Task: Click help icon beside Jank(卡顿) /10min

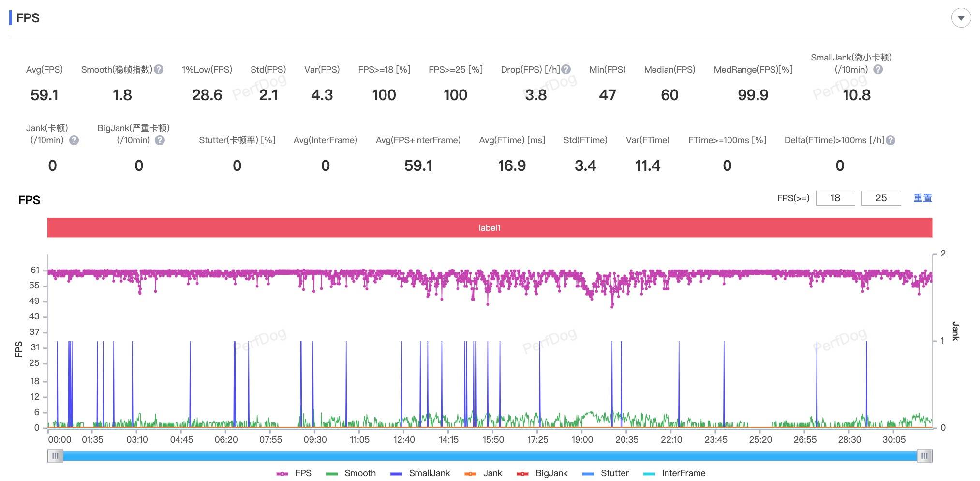Action: 74,140
